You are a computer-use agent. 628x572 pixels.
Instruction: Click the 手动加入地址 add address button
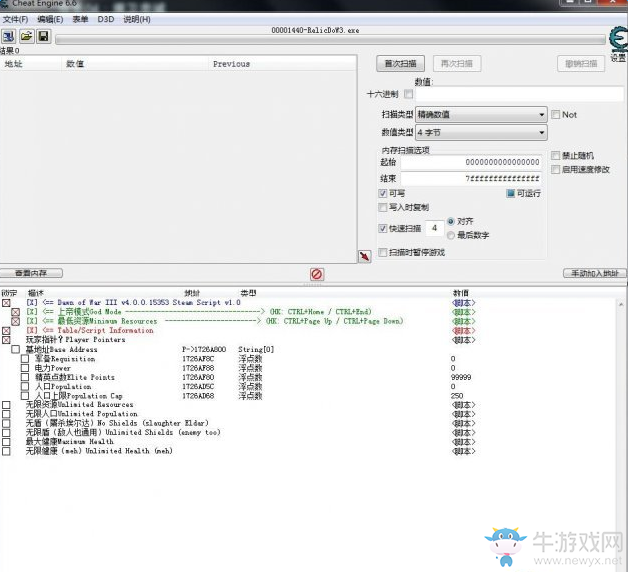(x=595, y=273)
